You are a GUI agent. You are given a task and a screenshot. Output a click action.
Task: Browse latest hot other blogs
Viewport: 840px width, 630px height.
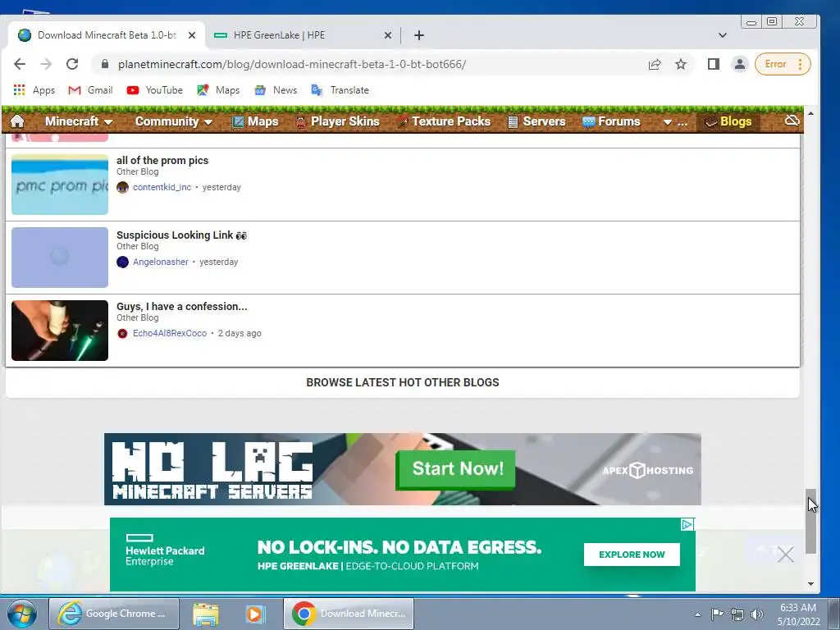pos(402,382)
